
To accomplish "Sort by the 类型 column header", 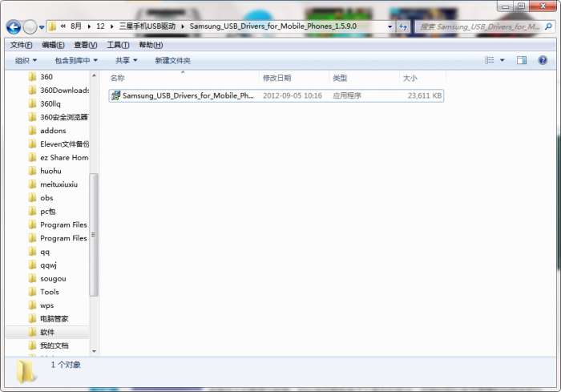I will pos(364,78).
